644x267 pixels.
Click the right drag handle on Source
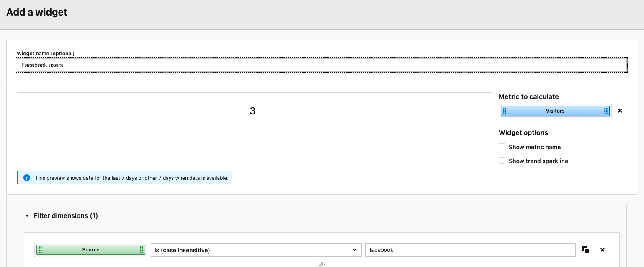coord(142,250)
